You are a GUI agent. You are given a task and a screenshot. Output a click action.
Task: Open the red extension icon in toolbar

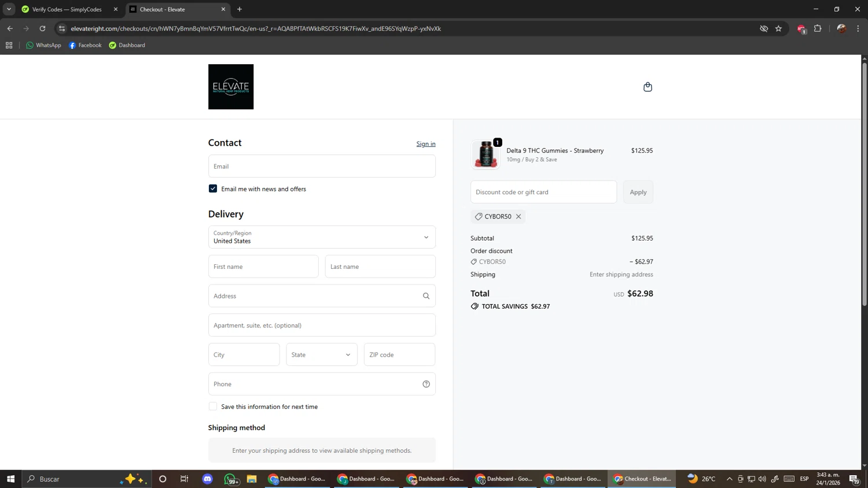point(801,28)
